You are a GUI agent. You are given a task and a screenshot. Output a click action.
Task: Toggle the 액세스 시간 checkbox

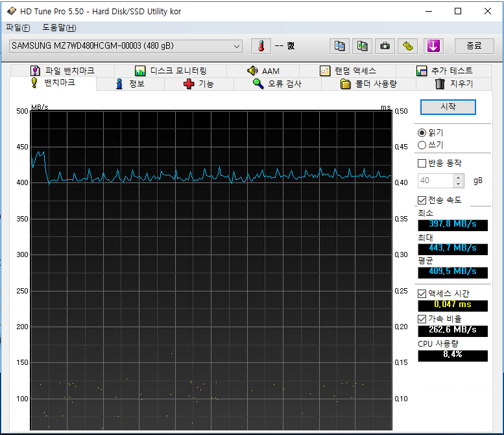point(422,293)
